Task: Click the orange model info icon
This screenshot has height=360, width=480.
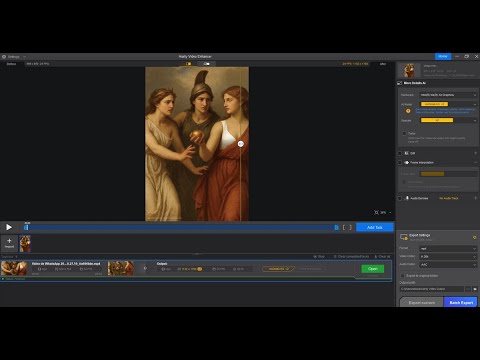Action: [x=408, y=111]
